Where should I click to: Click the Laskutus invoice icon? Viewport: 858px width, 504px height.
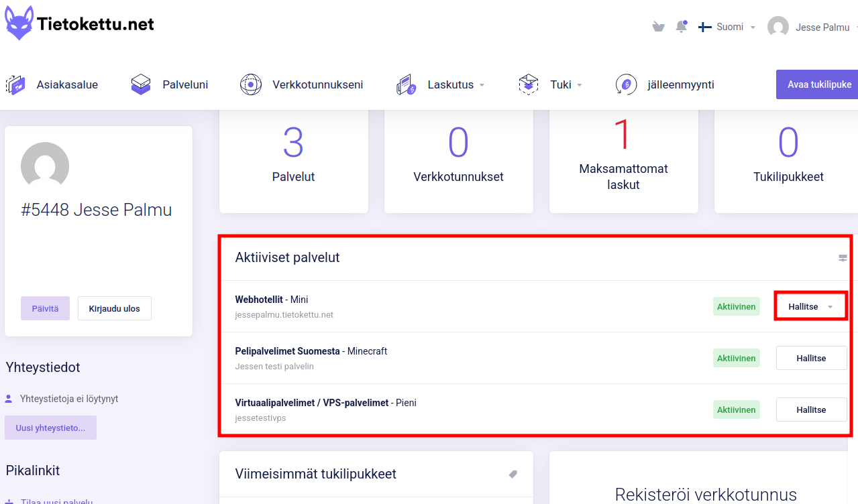pos(406,85)
